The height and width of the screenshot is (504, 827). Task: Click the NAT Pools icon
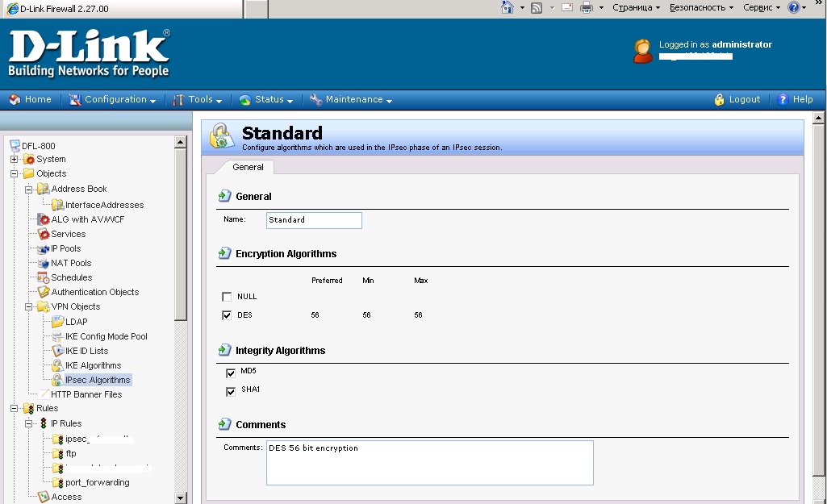point(44,263)
